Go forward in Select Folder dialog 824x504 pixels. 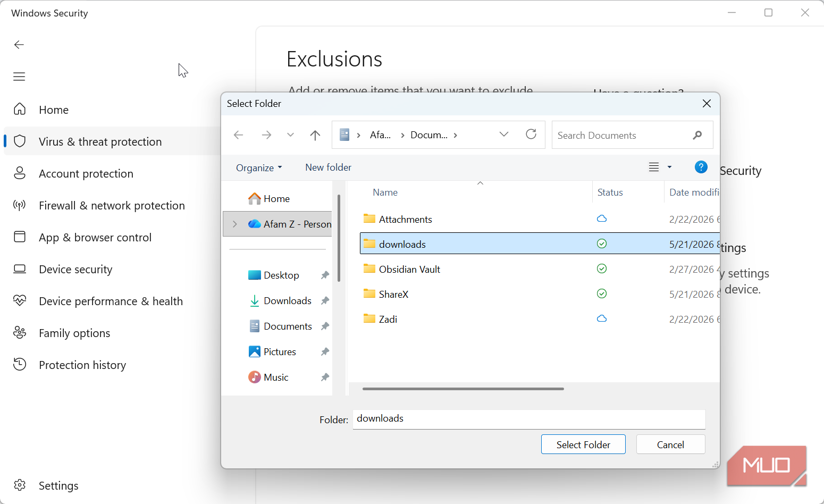pos(266,135)
